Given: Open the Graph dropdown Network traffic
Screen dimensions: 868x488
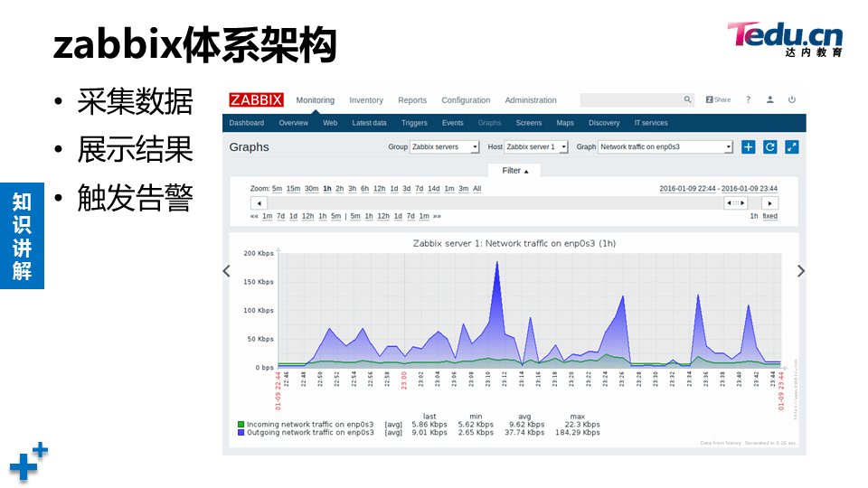Looking at the screenshot, I should click(665, 146).
